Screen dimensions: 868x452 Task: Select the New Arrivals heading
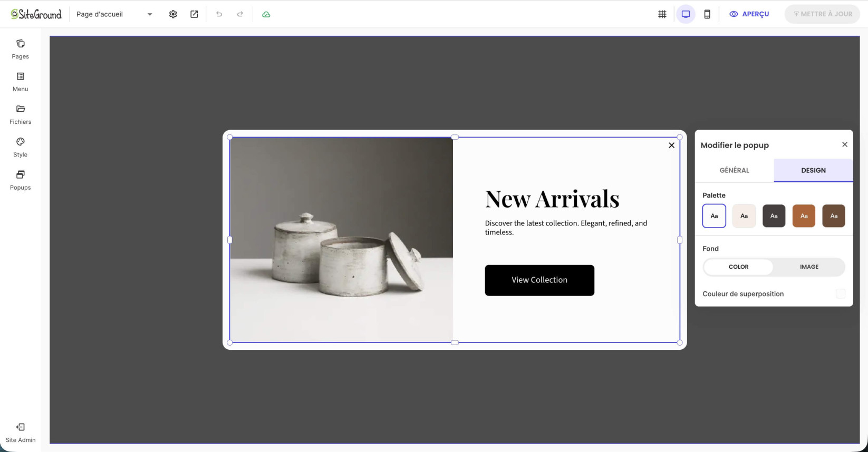coord(552,199)
